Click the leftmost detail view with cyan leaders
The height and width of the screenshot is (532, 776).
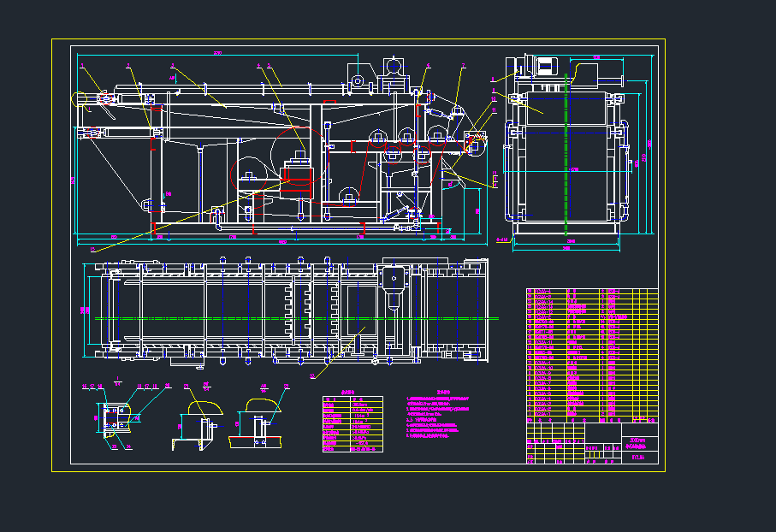coord(115,417)
